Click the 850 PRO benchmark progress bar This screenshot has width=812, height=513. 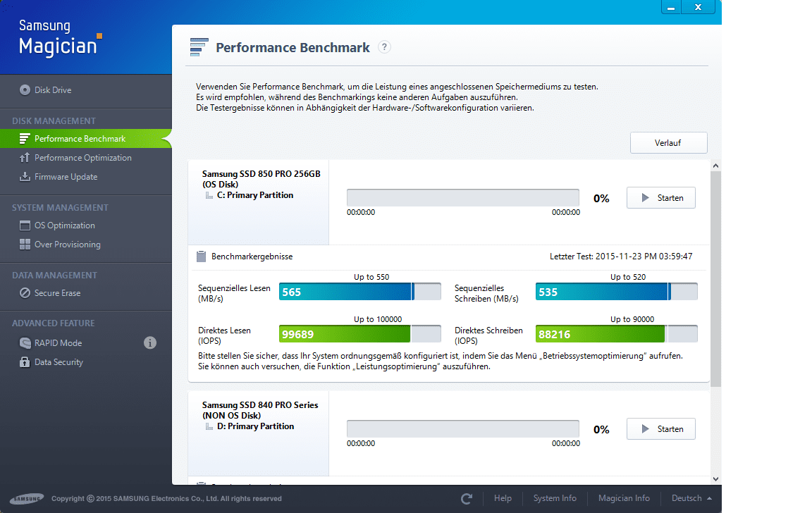[x=463, y=197]
